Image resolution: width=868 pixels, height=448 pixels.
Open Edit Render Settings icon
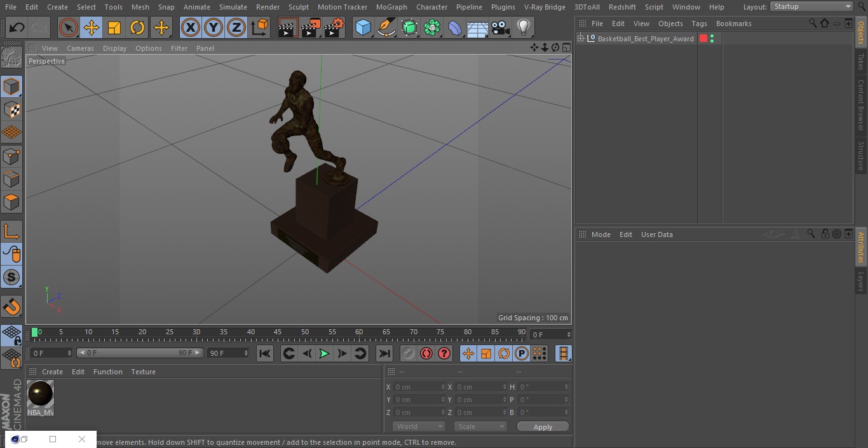point(334,27)
